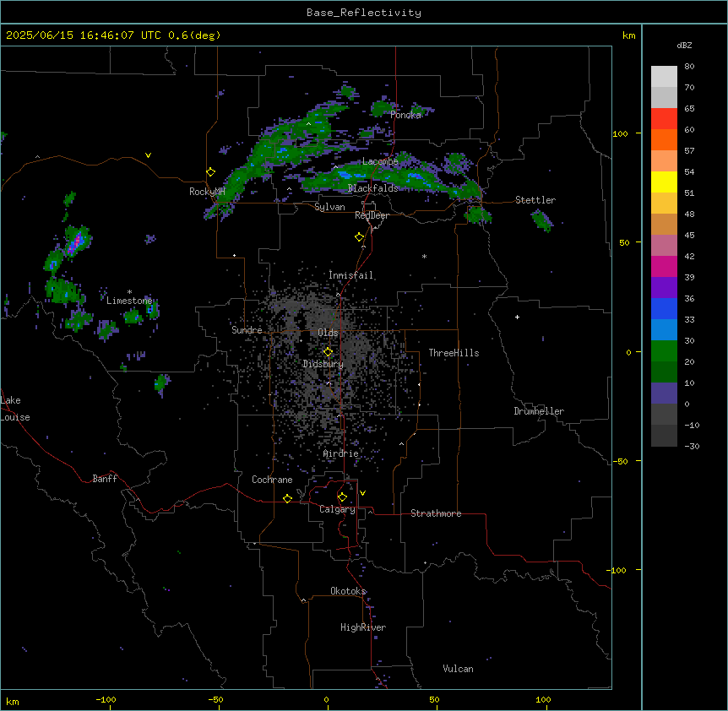Click the orange swatch below red in legend
Image resolution: width=728 pixels, height=711 pixels.
click(x=664, y=139)
